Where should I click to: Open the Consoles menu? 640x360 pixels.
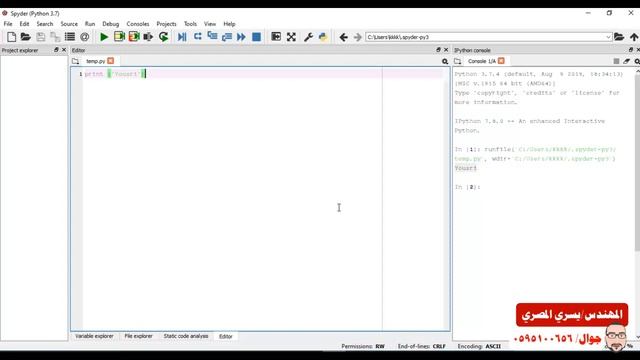point(138,24)
